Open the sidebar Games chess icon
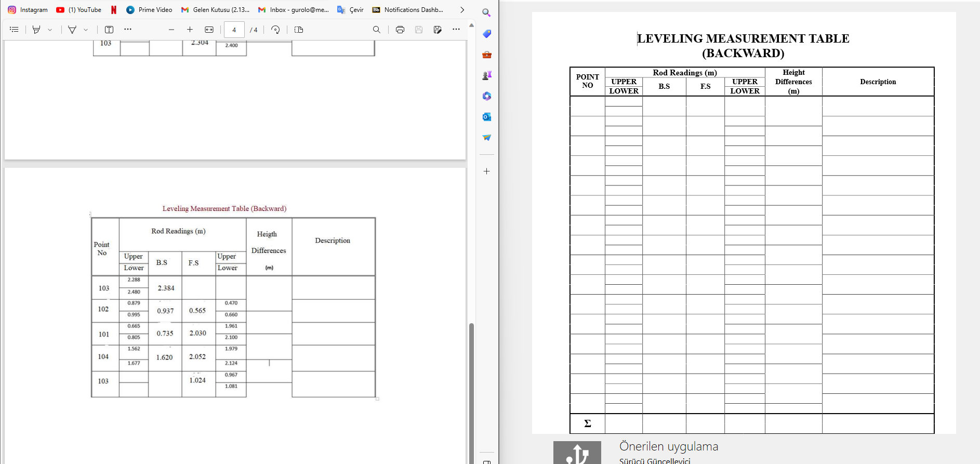 [x=487, y=75]
